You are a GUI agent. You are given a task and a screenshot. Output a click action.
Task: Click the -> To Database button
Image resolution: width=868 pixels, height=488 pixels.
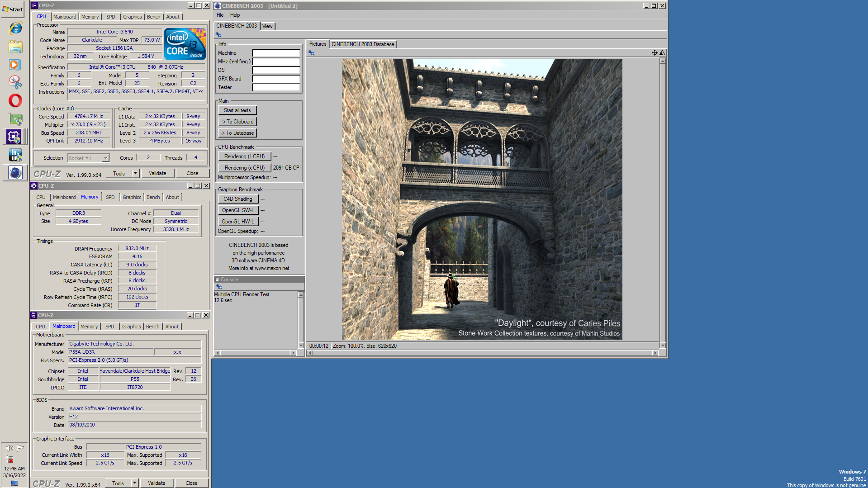pyautogui.click(x=237, y=133)
